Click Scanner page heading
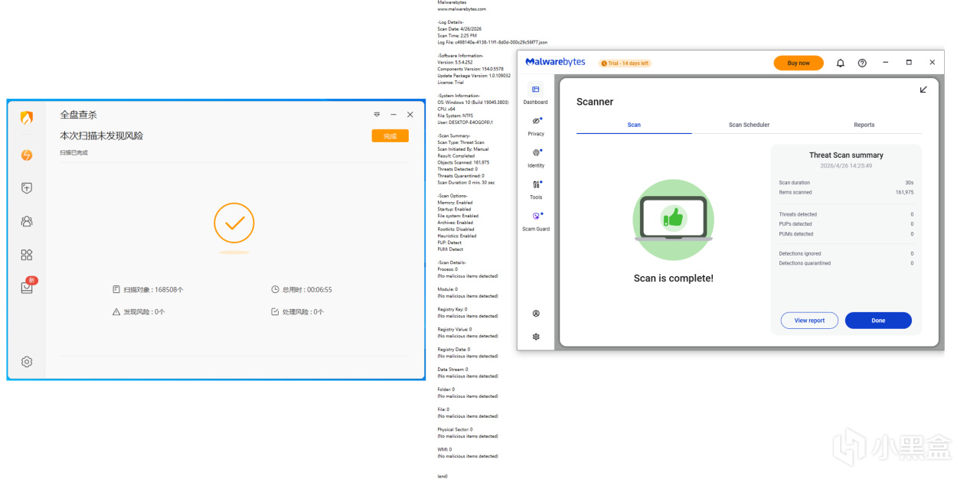 595,102
